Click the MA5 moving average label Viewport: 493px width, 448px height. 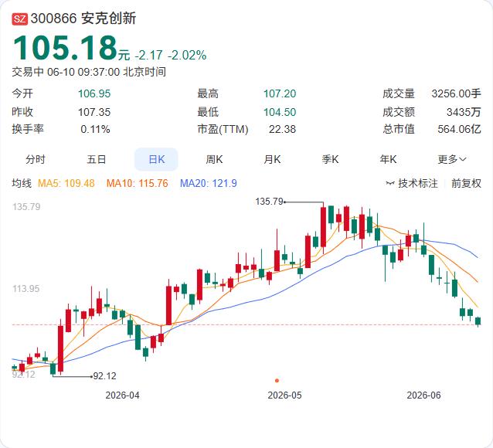[66, 183]
